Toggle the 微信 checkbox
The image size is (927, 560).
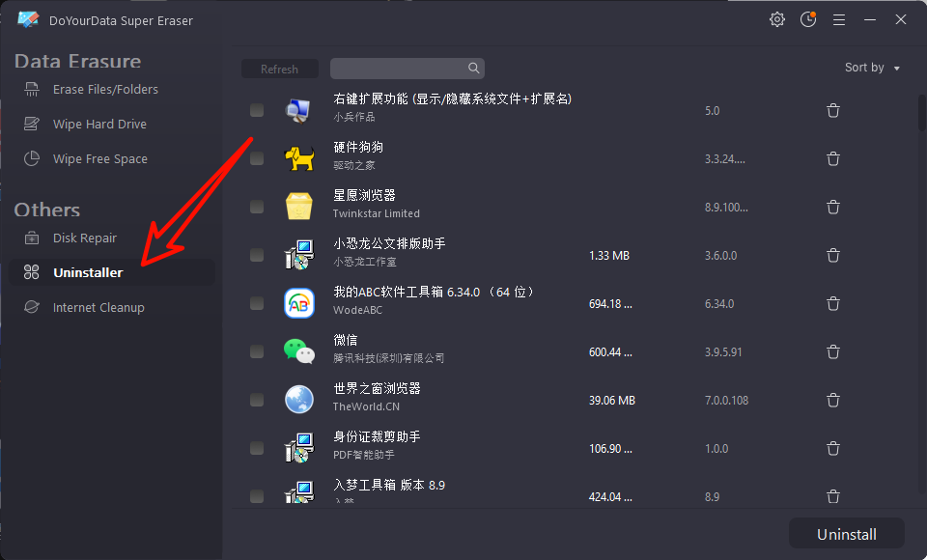[x=257, y=351]
